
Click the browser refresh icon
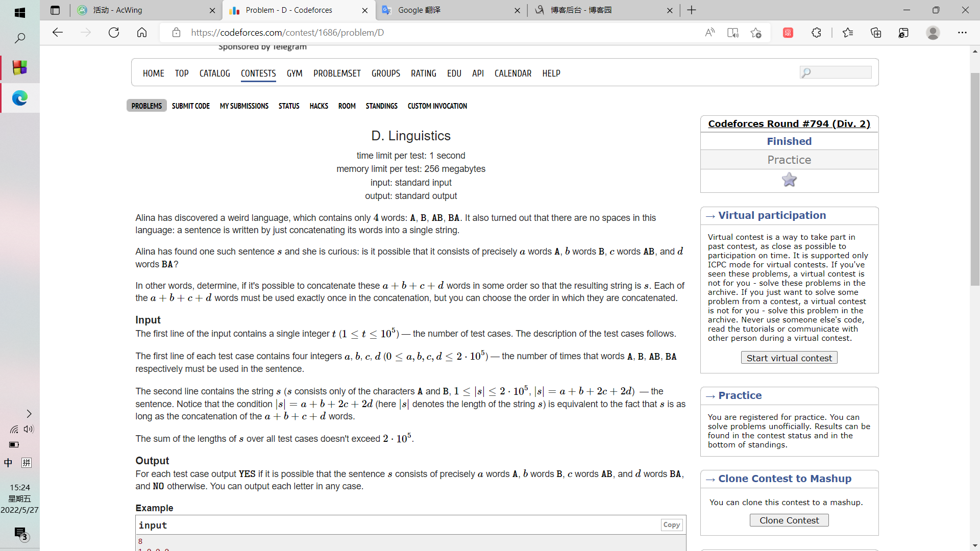click(x=114, y=33)
